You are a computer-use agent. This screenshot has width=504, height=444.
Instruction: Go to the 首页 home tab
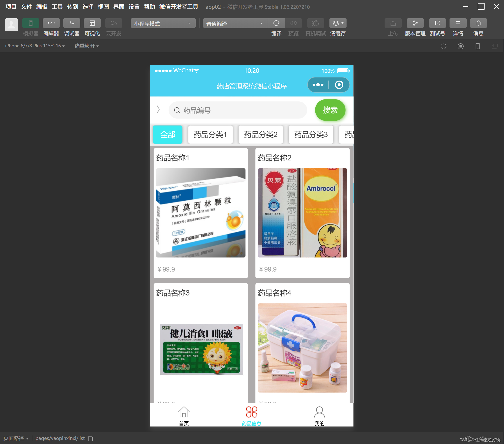pyautogui.click(x=184, y=416)
